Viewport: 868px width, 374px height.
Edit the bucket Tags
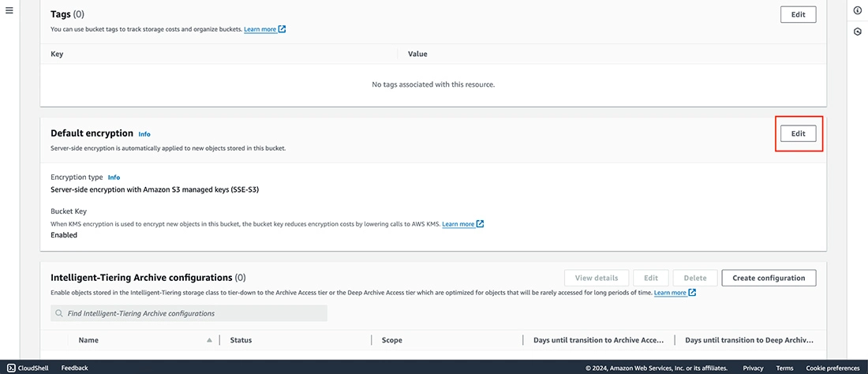[x=798, y=15]
